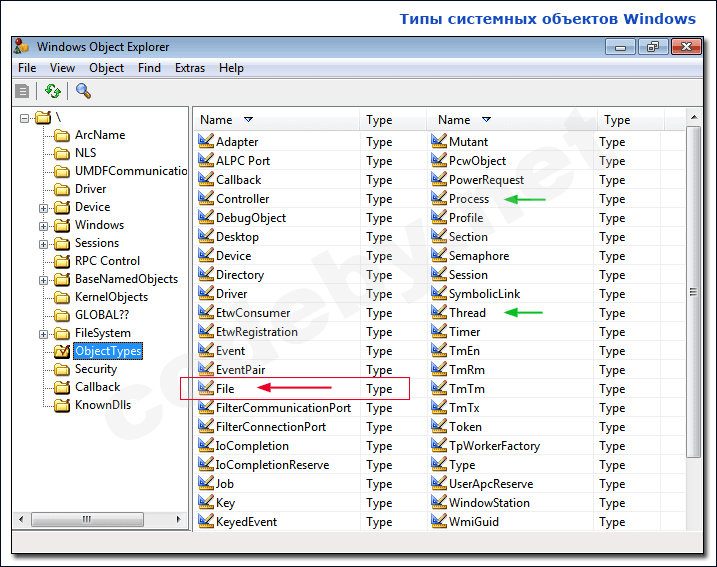This screenshot has width=717, height=567.
Task: Select the IoCompletionReserve entry
Action: (x=273, y=465)
